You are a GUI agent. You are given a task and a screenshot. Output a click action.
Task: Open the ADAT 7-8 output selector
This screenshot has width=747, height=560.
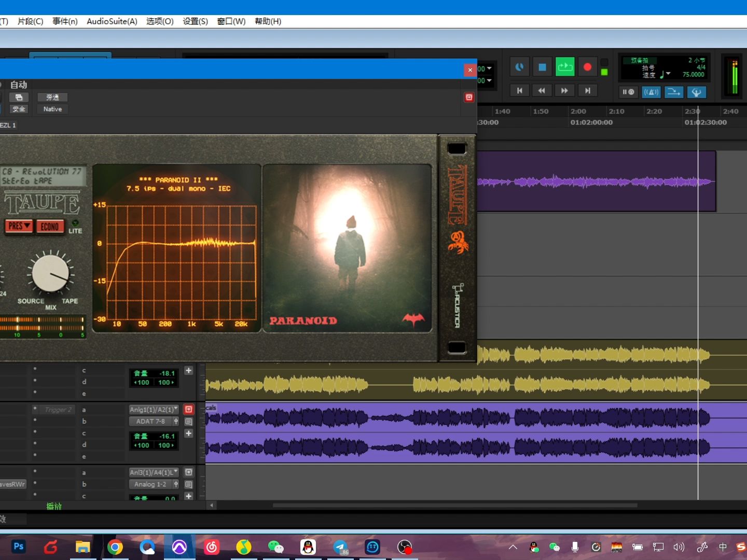click(x=150, y=422)
